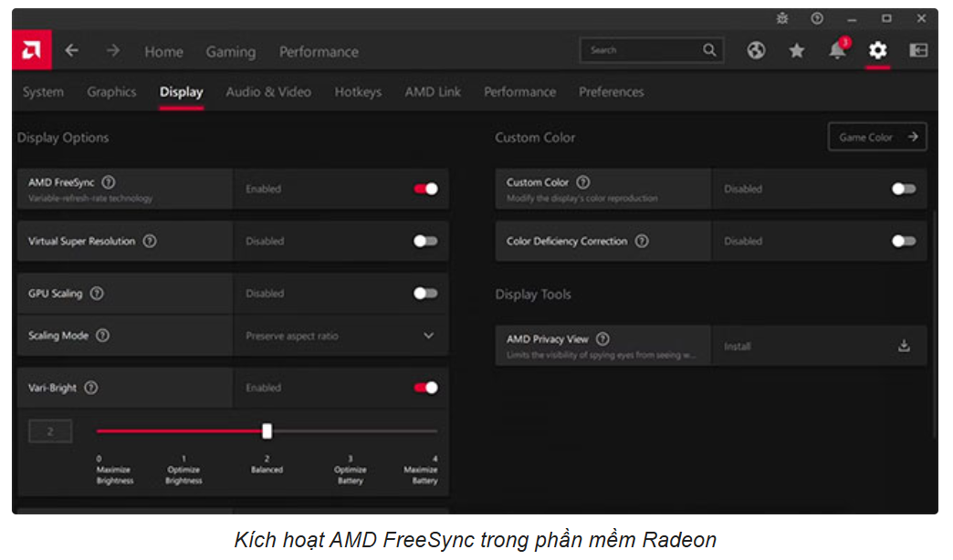Screen dimensions: 953x560
Task: Open the Gaming menu
Action: pyautogui.click(x=230, y=52)
